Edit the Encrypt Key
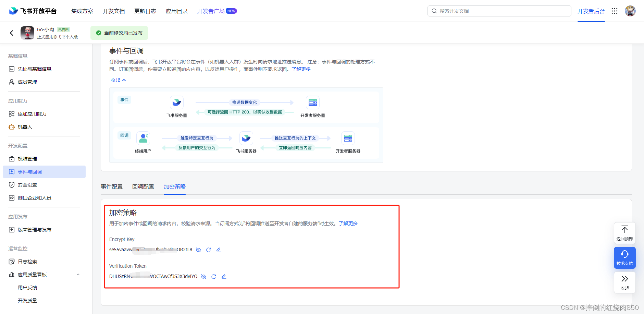Viewport: 644px width, 314px height. 219,250
